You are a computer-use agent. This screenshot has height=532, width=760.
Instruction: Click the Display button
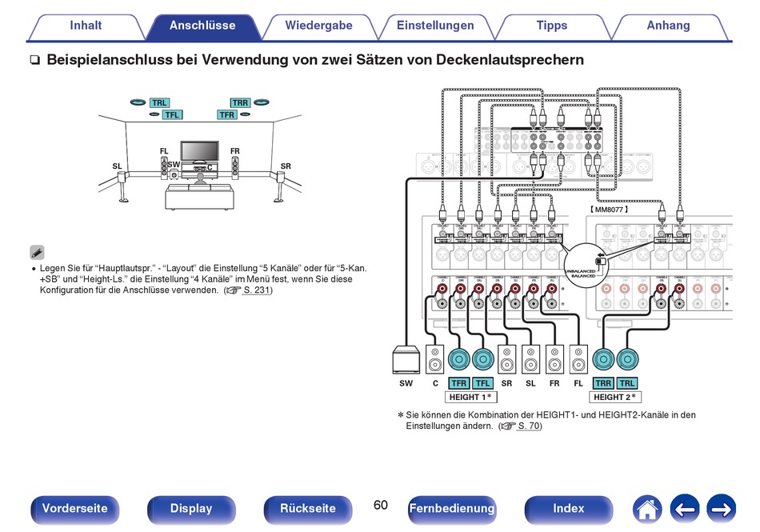pyautogui.click(x=191, y=510)
